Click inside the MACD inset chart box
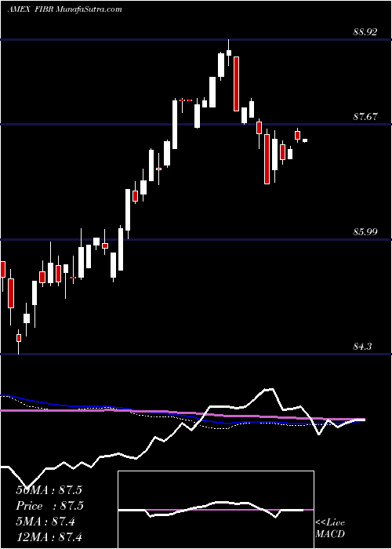The width and height of the screenshot is (392, 549). [216, 510]
